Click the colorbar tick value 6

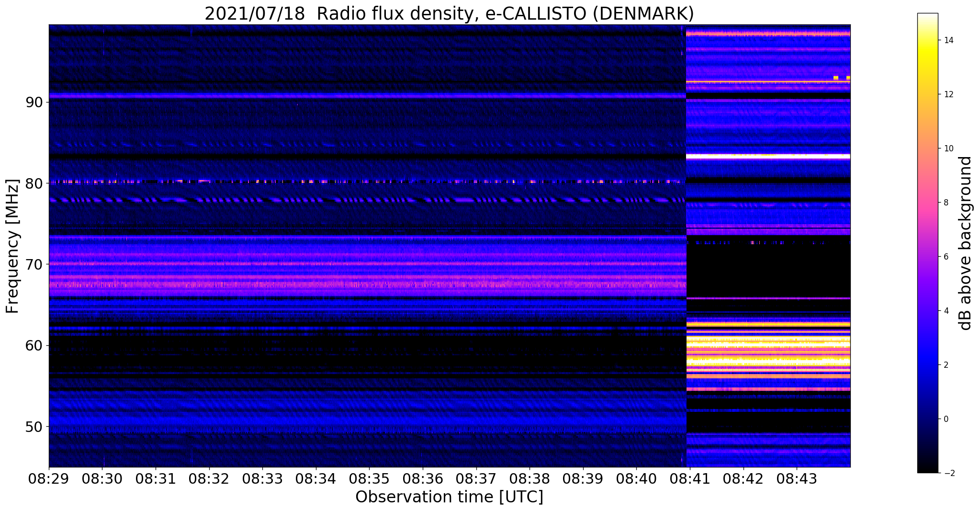point(946,257)
